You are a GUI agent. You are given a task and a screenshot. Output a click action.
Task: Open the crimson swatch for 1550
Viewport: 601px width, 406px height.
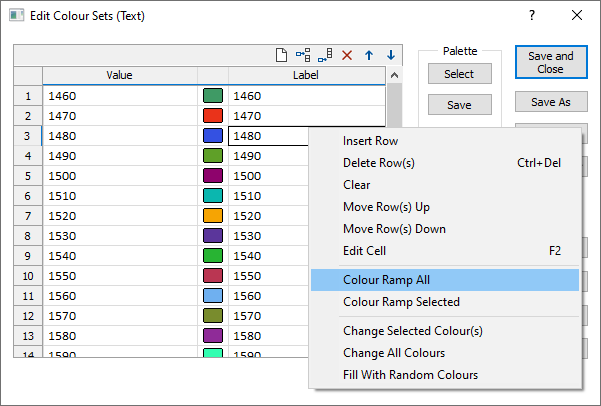pyautogui.click(x=213, y=276)
